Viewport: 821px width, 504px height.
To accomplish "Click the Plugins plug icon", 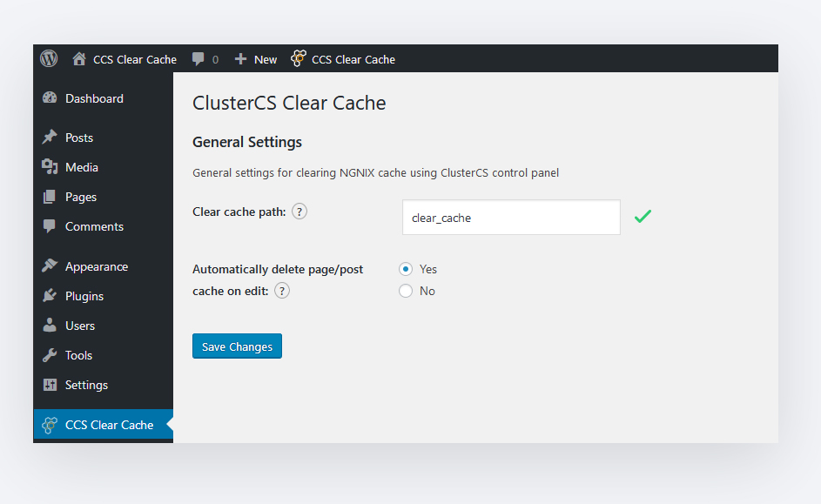I will (x=50, y=296).
